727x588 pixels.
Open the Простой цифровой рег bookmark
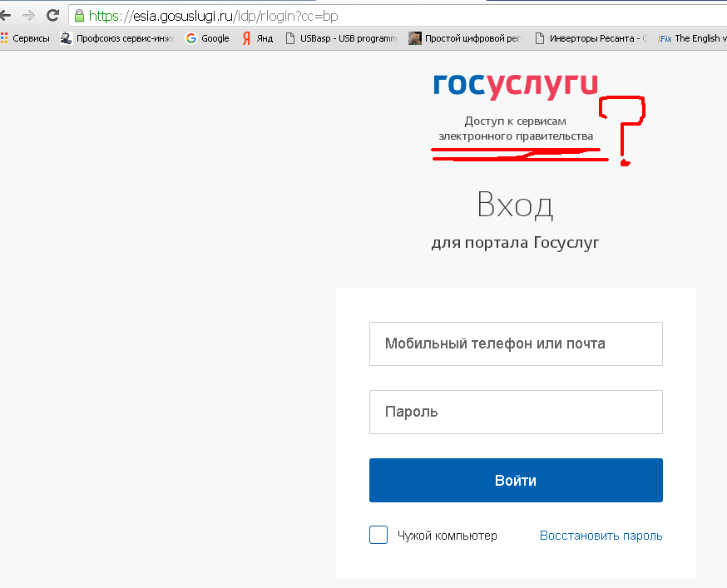coord(466,38)
